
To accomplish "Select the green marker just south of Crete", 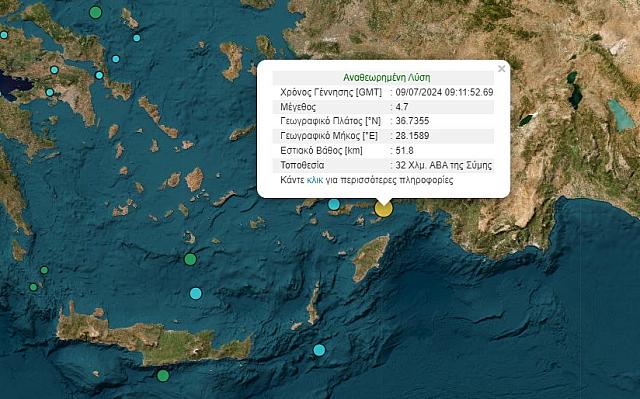I will click(x=163, y=375).
